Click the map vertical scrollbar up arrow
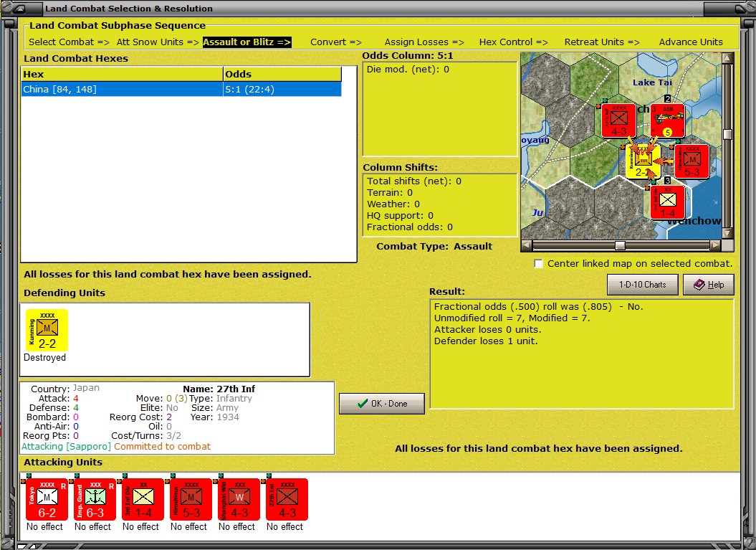The height and width of the screenshot is (550, 756). [727, 58]
